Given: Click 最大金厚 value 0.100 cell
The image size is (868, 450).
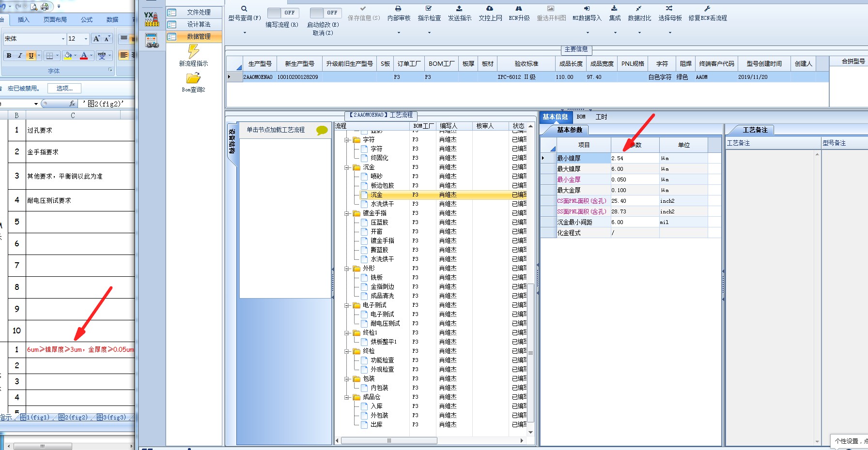Looking at the screenshot, I should point(635,190).
